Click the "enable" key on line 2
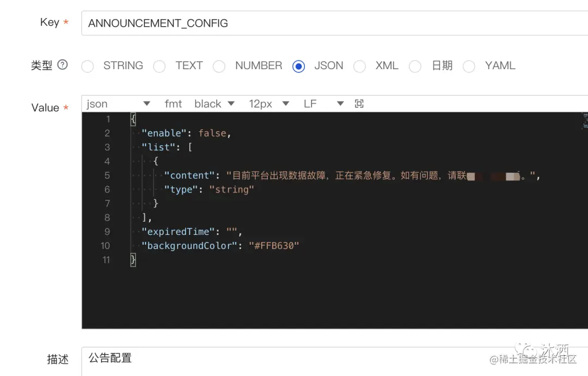Image resolution: width=588 pixels, height=376 pixels. (x=164, y=133)
